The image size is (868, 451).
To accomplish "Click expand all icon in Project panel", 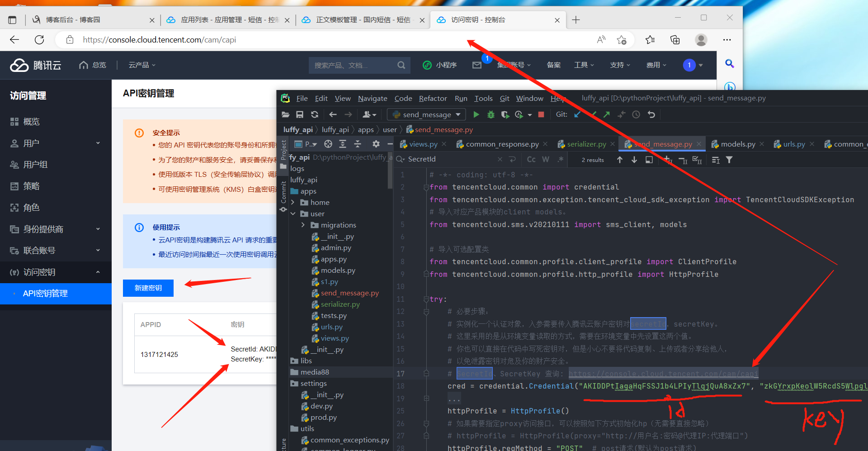I will (x=343, y=144).
